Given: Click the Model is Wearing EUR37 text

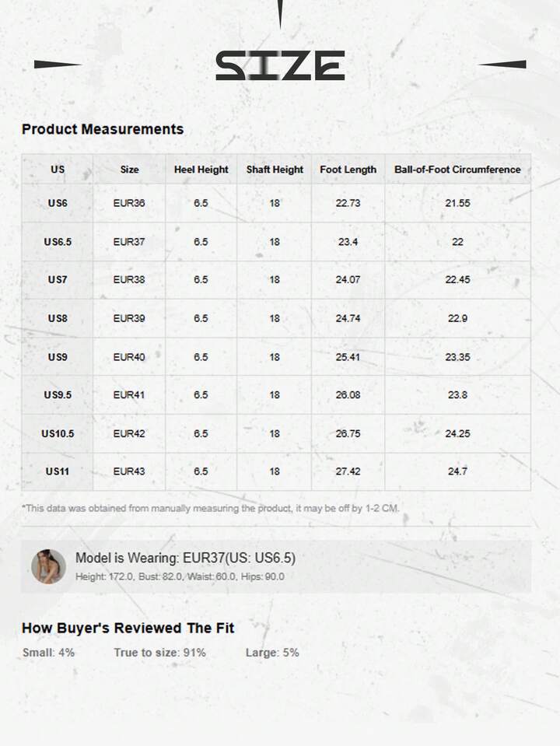Looking at the screenshot, I should coord(185,558).
